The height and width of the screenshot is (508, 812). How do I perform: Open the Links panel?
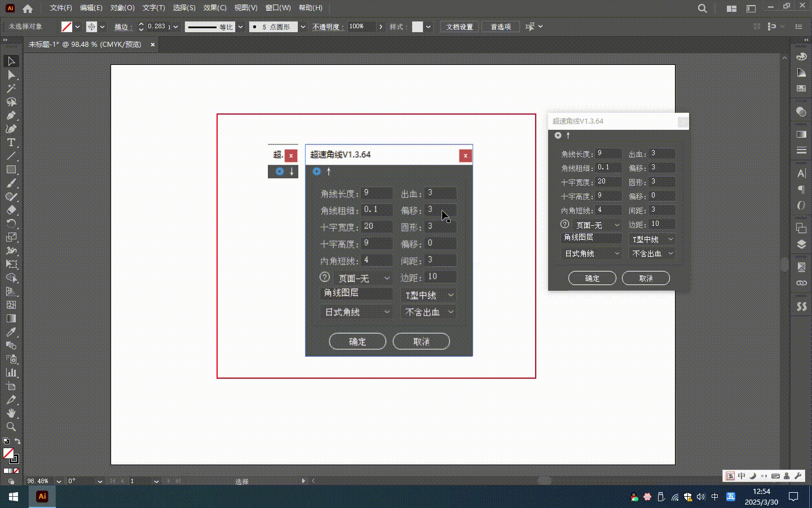coord(801,284)
